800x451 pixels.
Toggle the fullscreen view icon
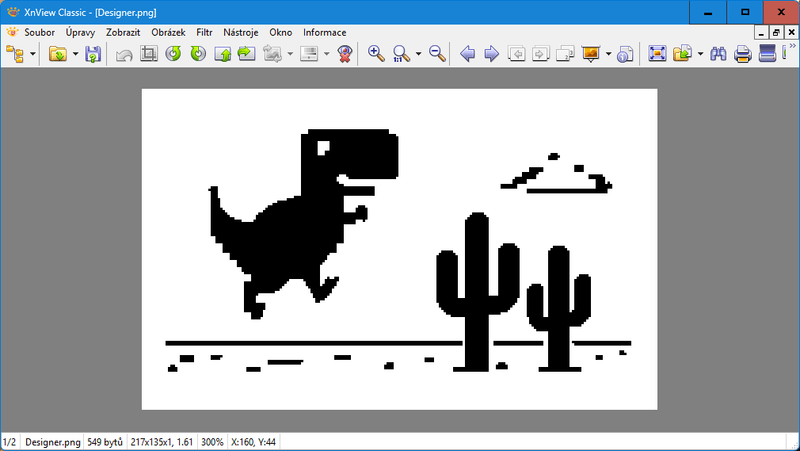pyautogui.click(x=657, y=54)
